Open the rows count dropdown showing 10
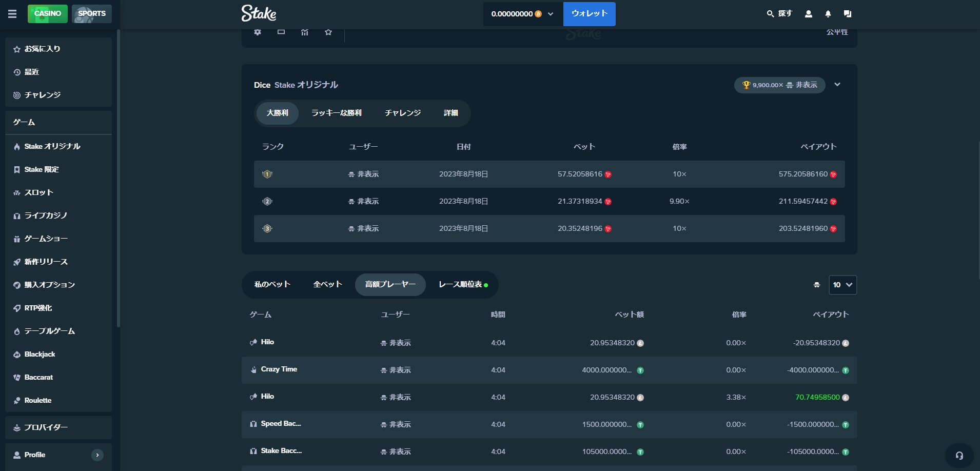This screenshot has width=980, height=471. click(x=842, y=285)
